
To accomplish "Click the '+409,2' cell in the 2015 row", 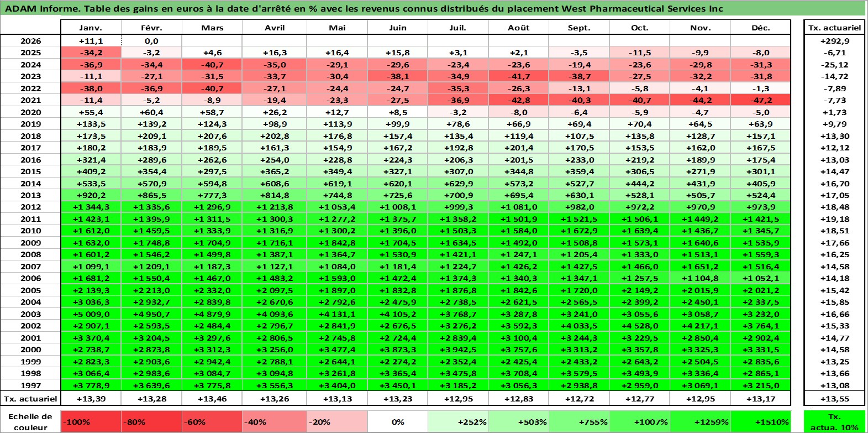I will pyautogui.click(x=91, y=171).
